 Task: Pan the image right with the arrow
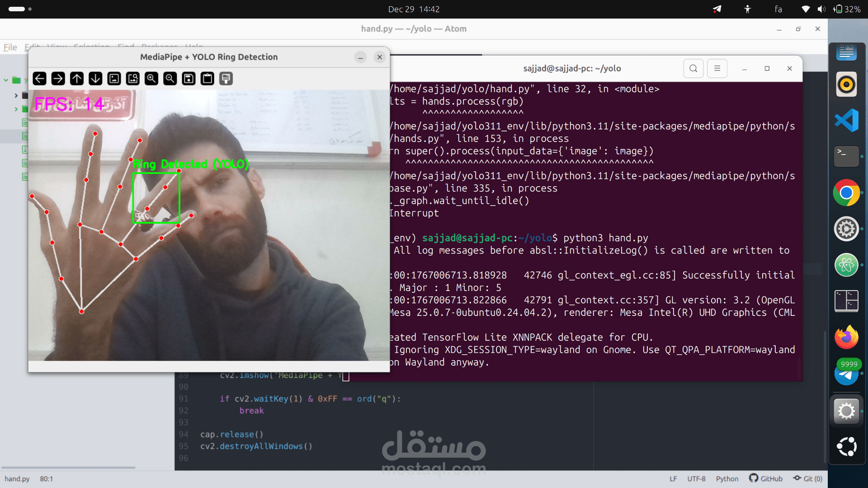[58, 79]
